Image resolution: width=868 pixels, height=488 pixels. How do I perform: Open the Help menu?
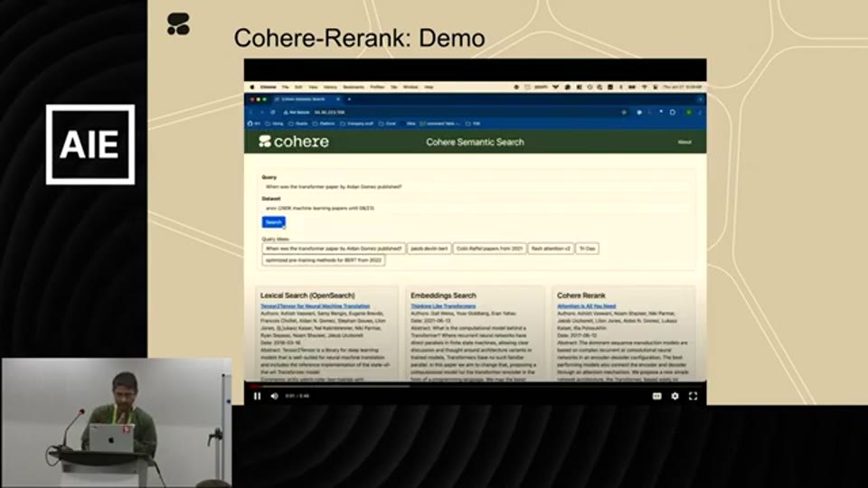tap(429, 87)
